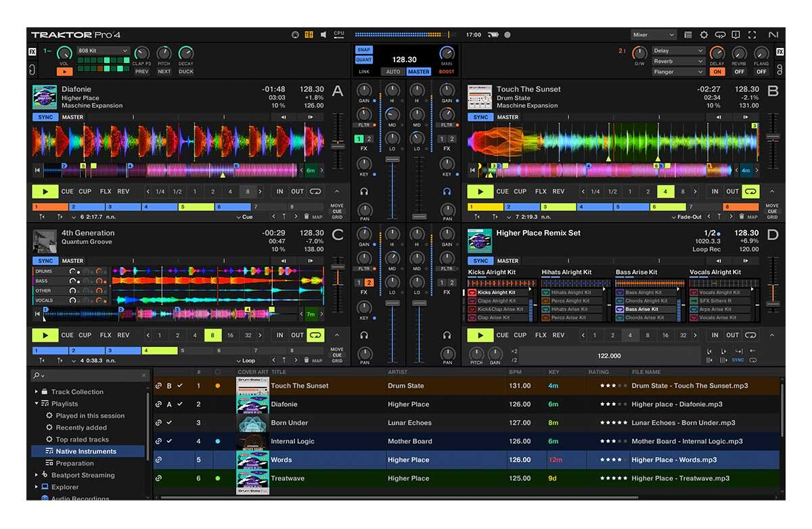Expand the Beatport Streaming node
Screen dimensions: 812x529
coord(37,475)
